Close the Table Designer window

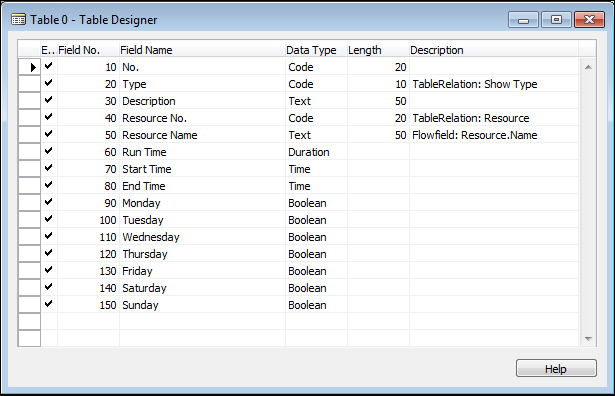pos(589,20)
